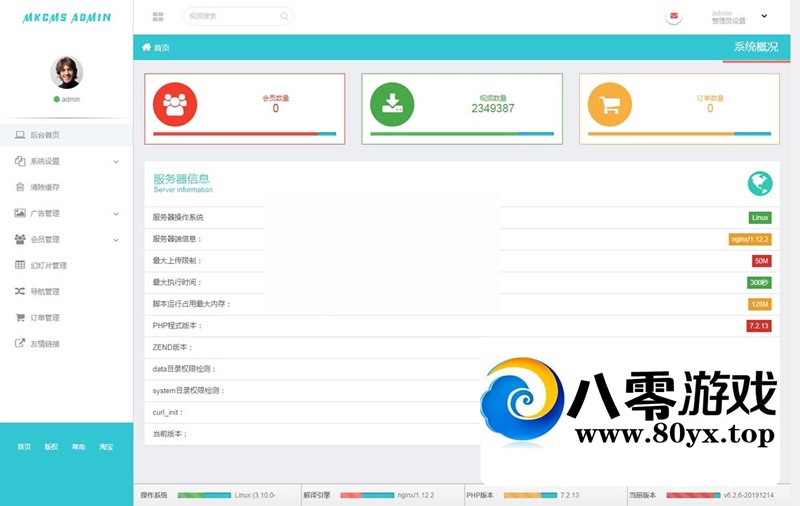This screenshot has height=506, width=800.
Task: Click the orange shopping cart icon
Action: pyautogui.click(x=610, y=105)
